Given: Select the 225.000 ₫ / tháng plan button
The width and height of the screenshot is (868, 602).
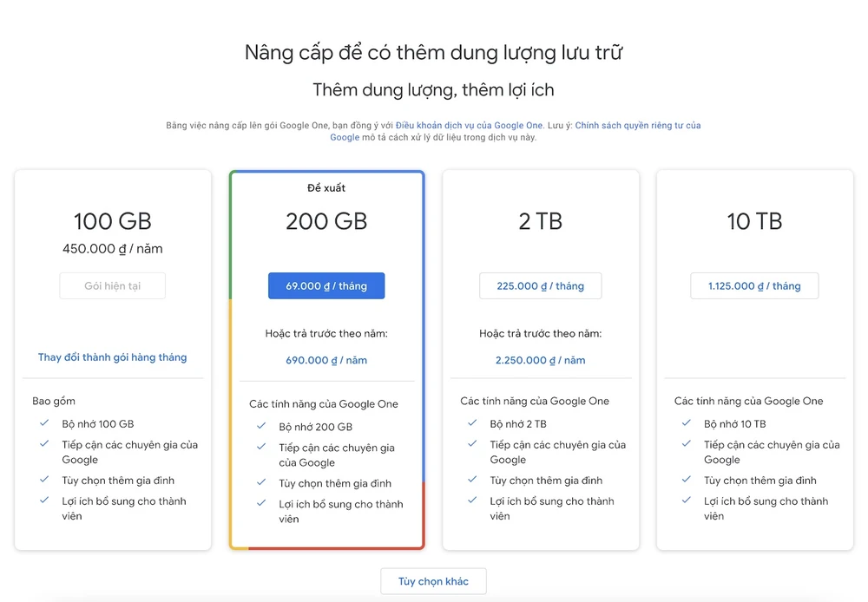Looking at the screenshot, I should tap(540, 286).
